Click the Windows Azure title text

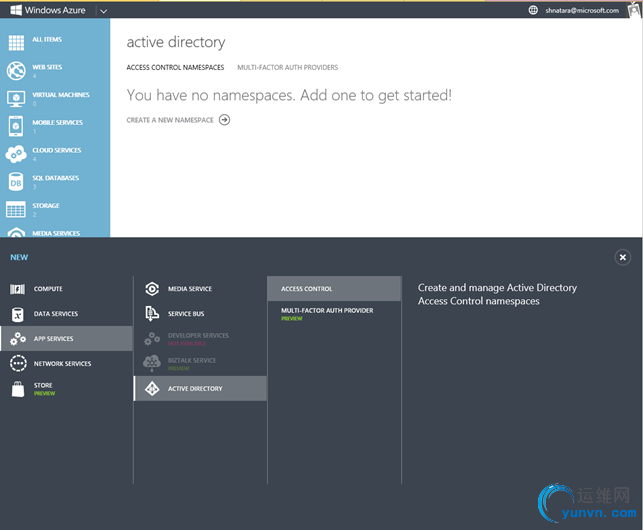click(x=55, y=10)
